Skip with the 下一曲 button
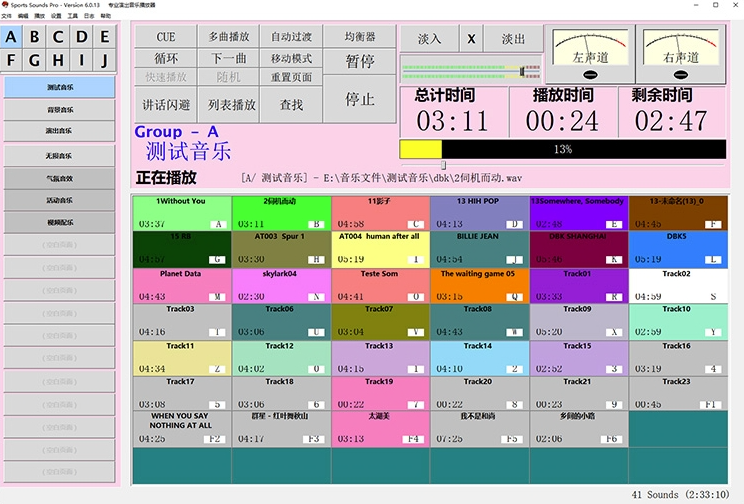 pos(229,58)
